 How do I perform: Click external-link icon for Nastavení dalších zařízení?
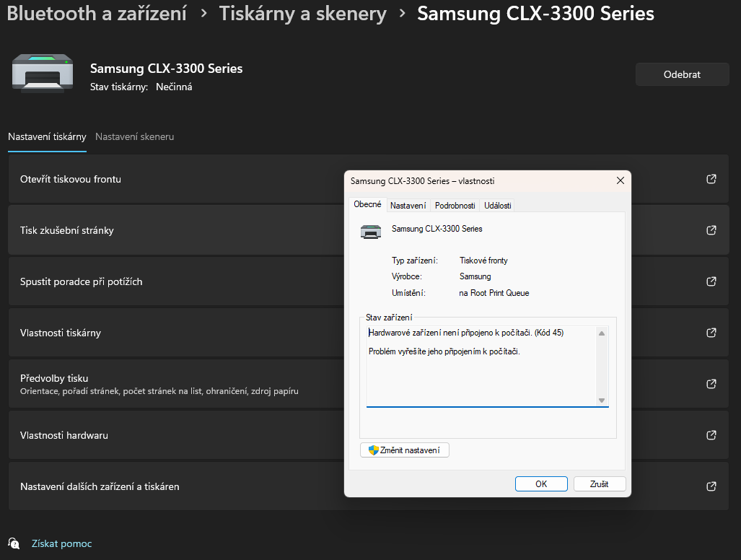click(x=711, y=486)
